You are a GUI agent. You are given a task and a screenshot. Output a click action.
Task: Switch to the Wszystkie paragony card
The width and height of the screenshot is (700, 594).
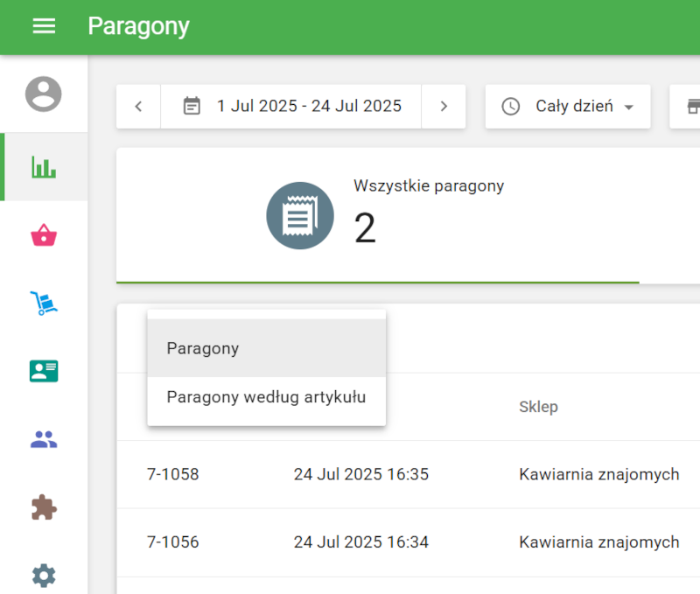pyautogui.click(x=385, y=214)
